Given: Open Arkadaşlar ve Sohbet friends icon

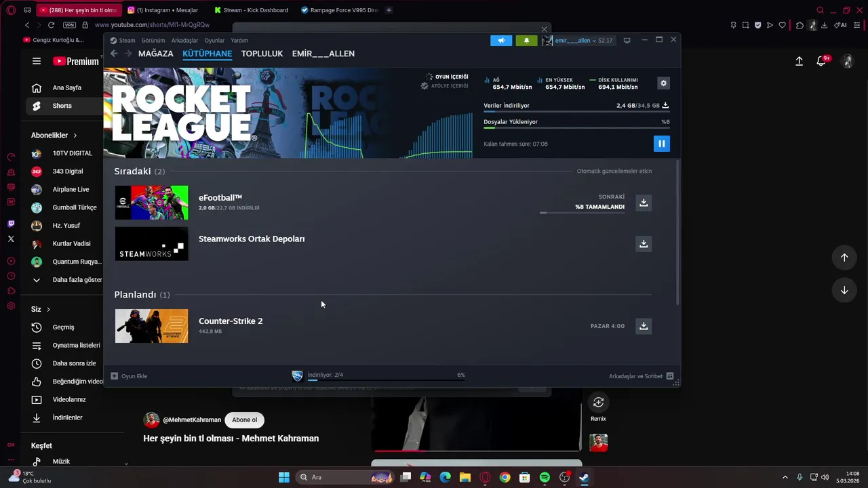Looking at the screenshot, I should pos(669,376).
